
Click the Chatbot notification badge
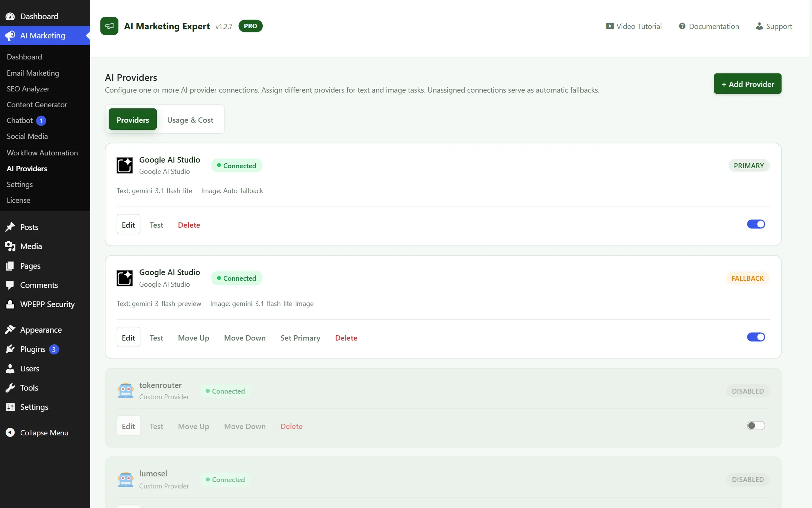(x=41, y=121)
